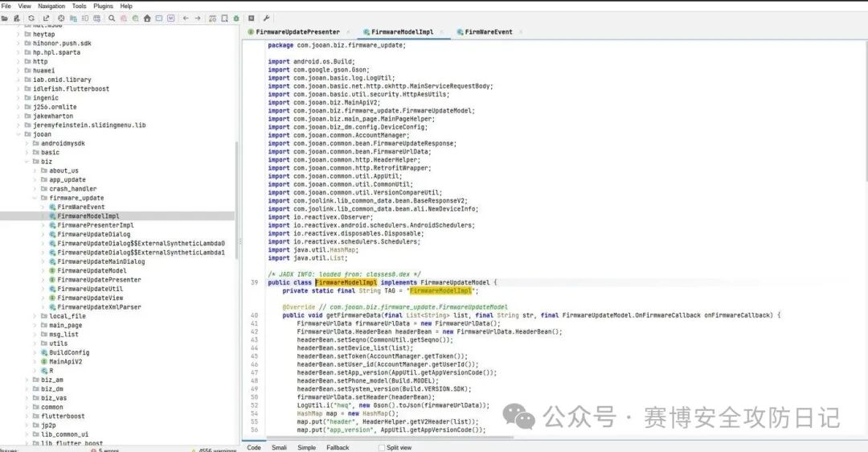Expand the androidmysdk package
The image size is (868, 452).
pos(27,143)
